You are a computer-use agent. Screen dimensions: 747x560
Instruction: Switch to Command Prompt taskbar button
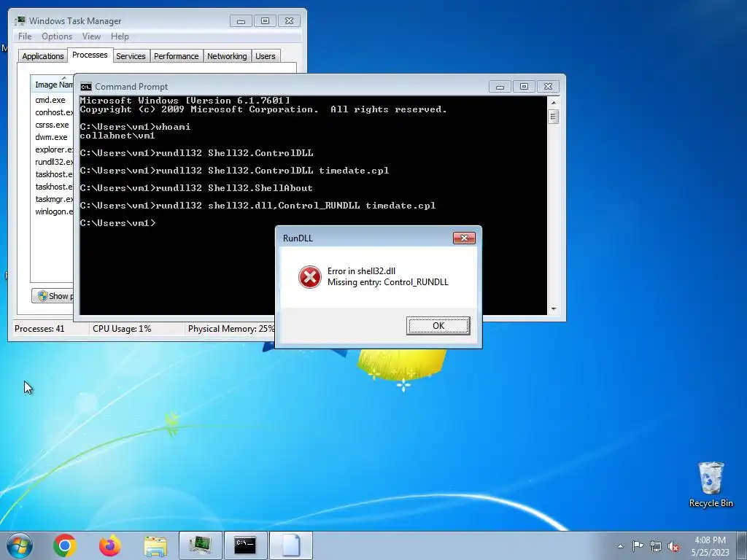click(x=245, y=545)
